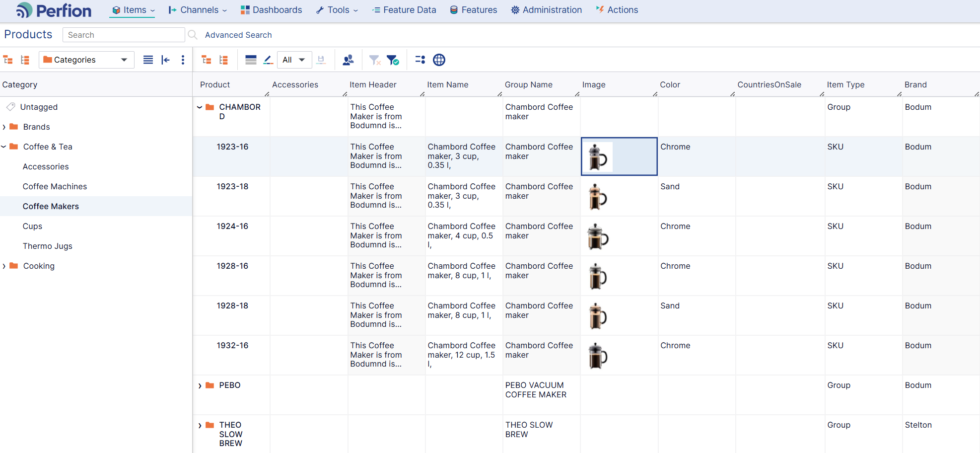Image resolution: width=980 pixels, height=453 pixels.
Task: Open Feature Data
Action: point(404,10)
